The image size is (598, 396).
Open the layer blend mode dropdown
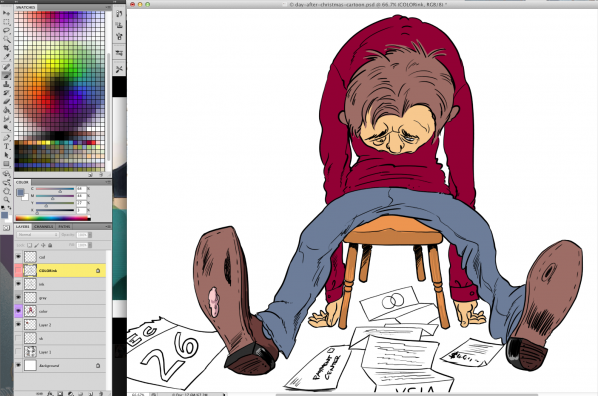pos(38,235)
